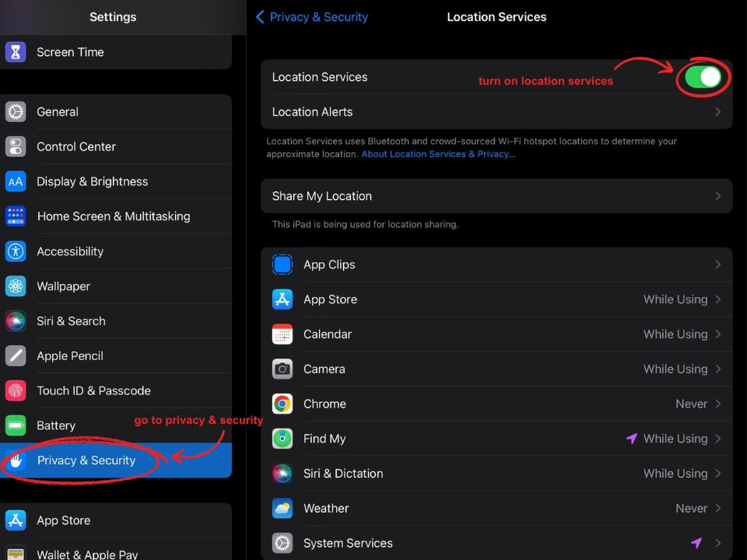Open Share My Location chevron
The width and height of the screenshot is (747, 560).
(718, 196)
